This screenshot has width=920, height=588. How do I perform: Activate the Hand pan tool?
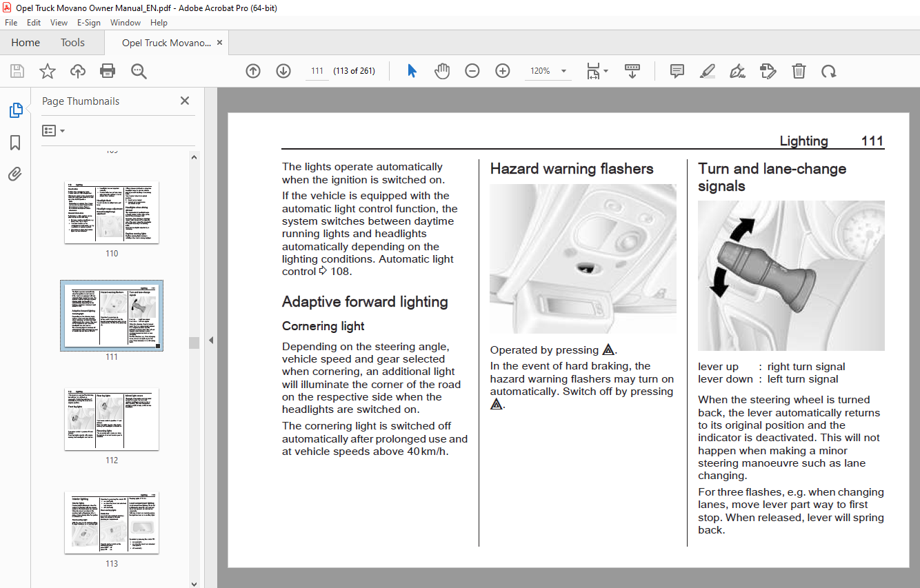pyautogui.click(x=442, y=71)
